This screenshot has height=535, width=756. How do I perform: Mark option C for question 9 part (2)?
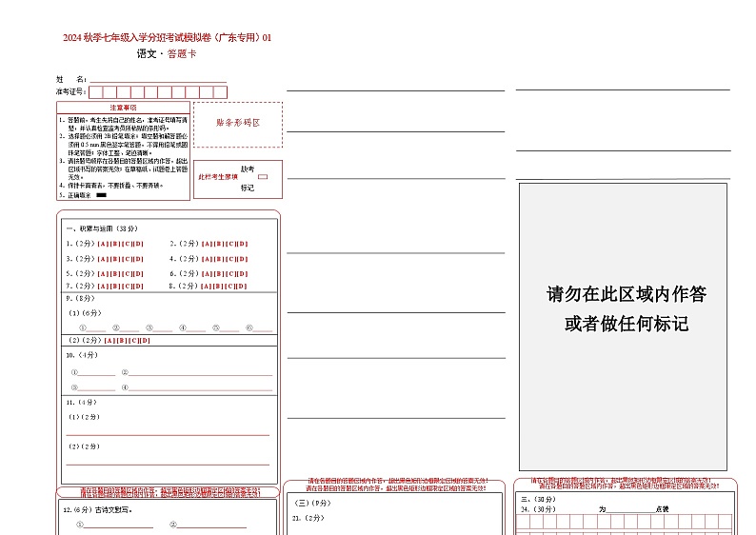pos(133,340)
